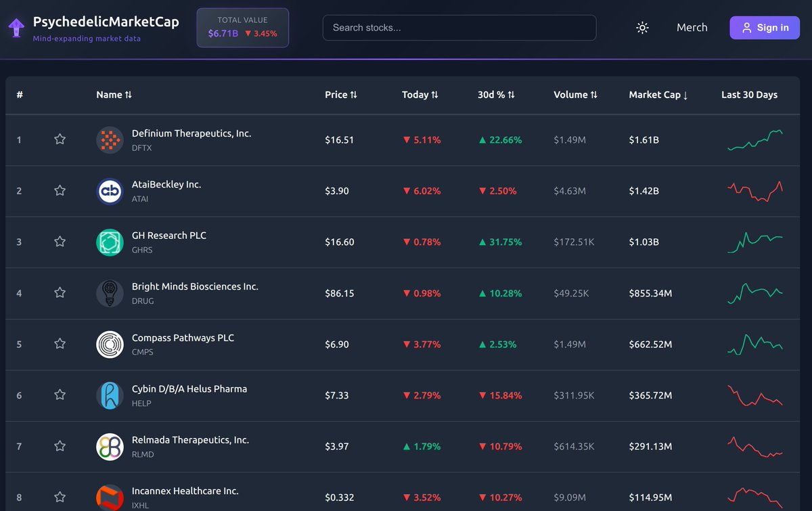Click the 5.11% Today change value
812x511 pixels.
coord(422,140)
